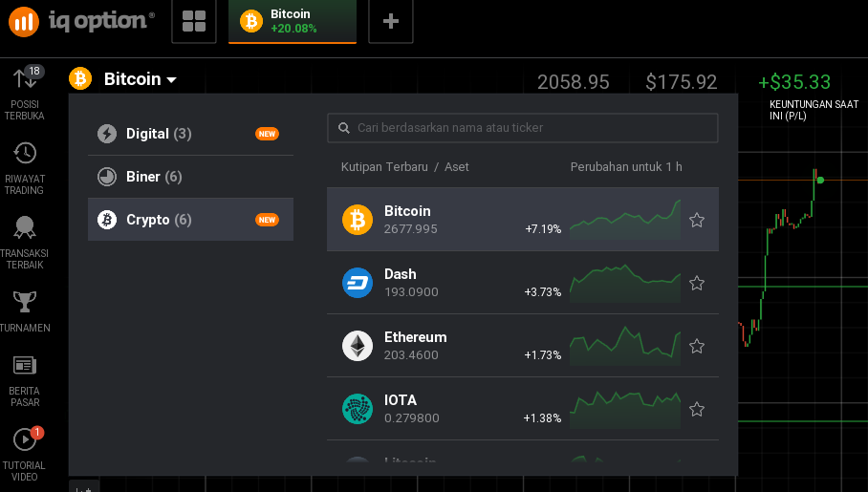Open Tutorial Video play icon
Viewport: 868px width, 492px height.
tap(25, 439)
